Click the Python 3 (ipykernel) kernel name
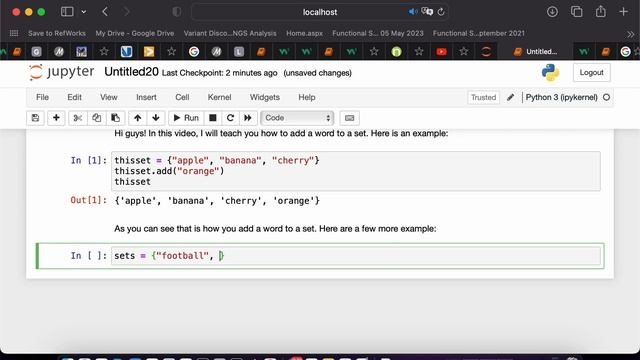640x360 pixels. [x=561, y=98]
